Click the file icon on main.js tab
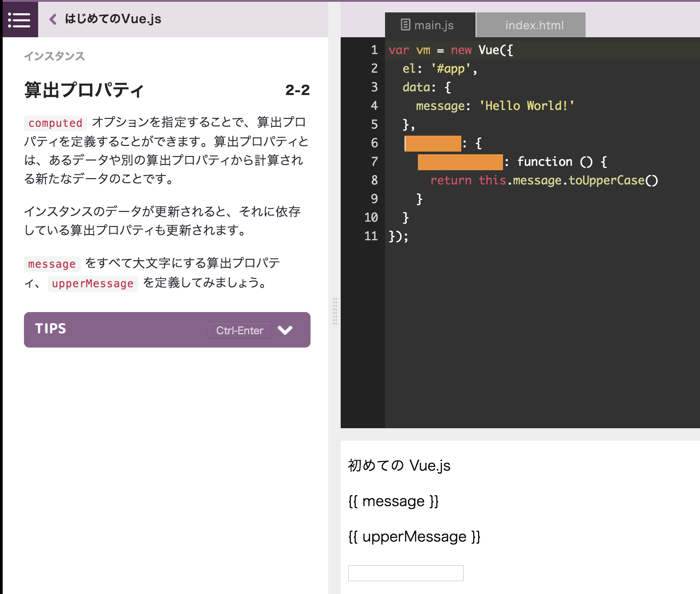 pos(405,25)
